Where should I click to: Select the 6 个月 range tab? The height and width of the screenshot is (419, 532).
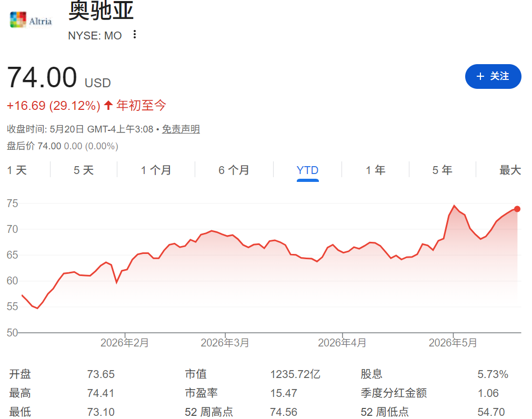tap(234, 170)
